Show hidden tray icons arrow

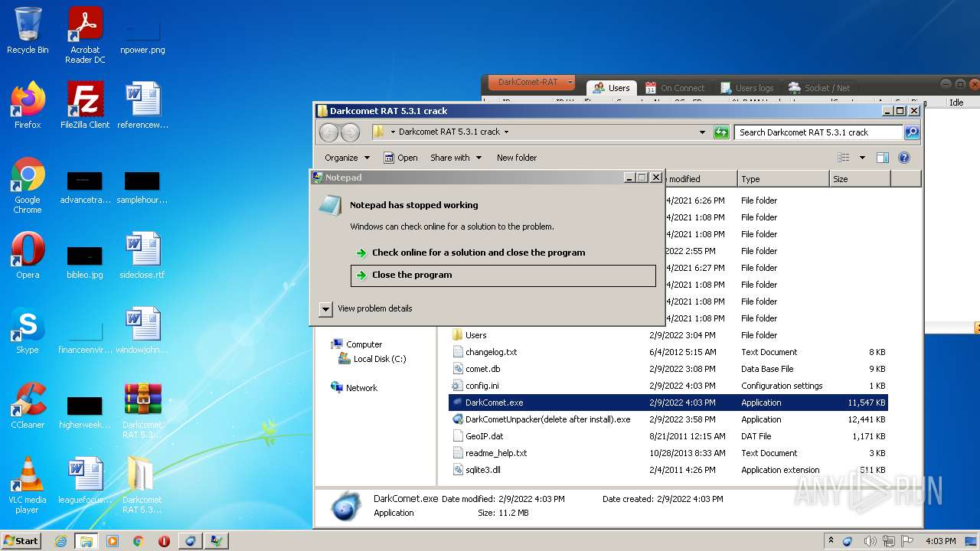click(831, 541)
